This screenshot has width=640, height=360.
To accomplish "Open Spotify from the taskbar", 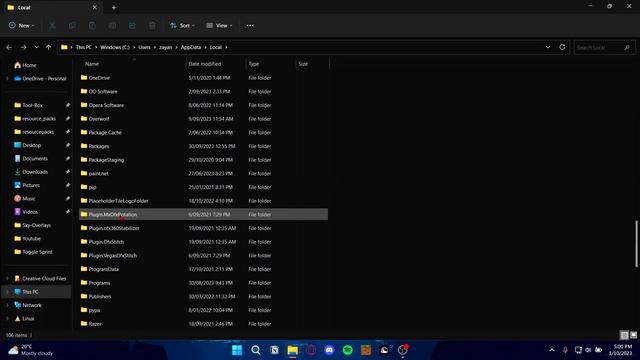I will 347,350.
